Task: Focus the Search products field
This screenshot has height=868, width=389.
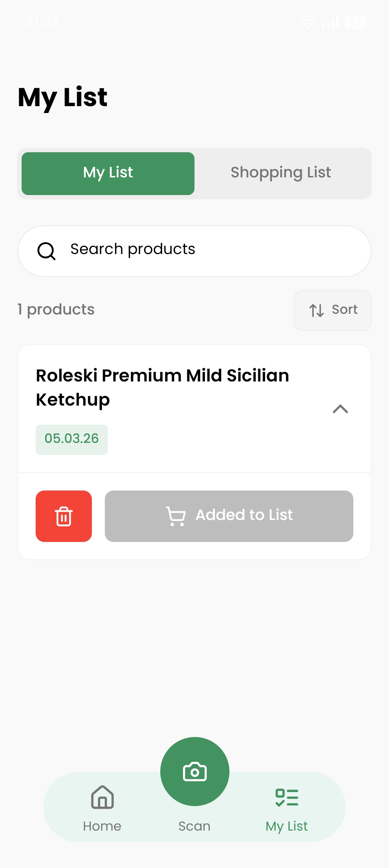Action: tap(194, 251)
